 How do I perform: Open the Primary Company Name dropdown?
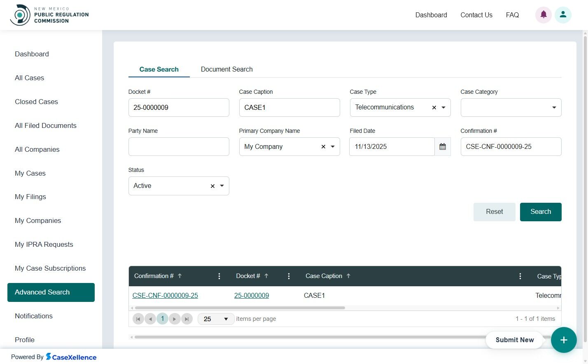click(333, 146)
